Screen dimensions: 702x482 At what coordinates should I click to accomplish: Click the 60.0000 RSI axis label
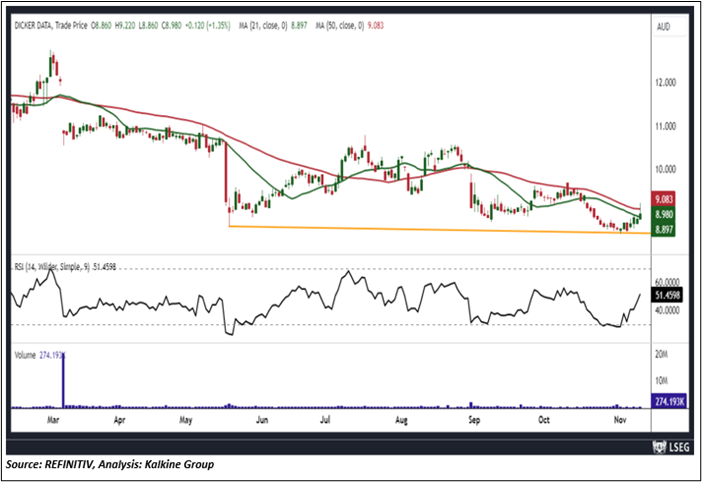coord(667,282)
